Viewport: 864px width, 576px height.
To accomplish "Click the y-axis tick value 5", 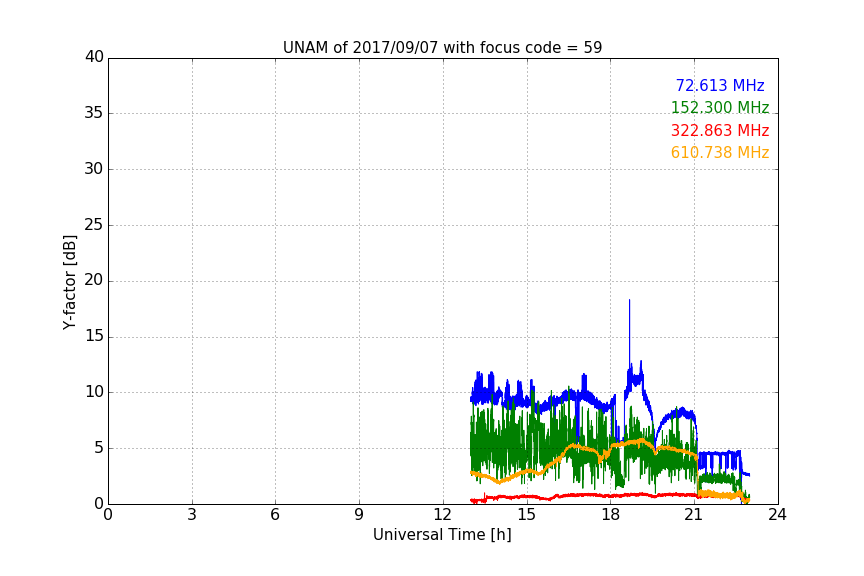I will click(x=99, y=448).
